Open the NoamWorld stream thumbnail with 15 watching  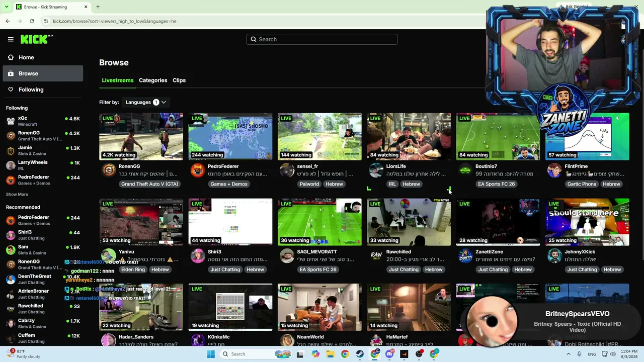coord(319,307)
